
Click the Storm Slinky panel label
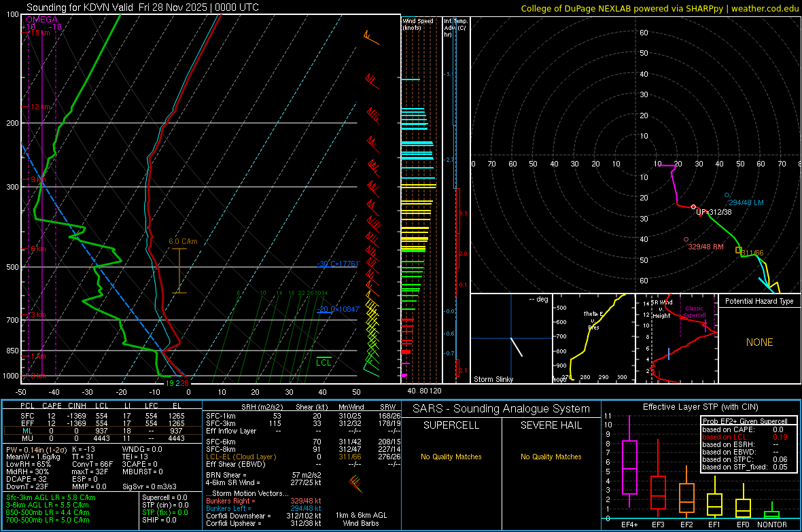tap(493, 379)
